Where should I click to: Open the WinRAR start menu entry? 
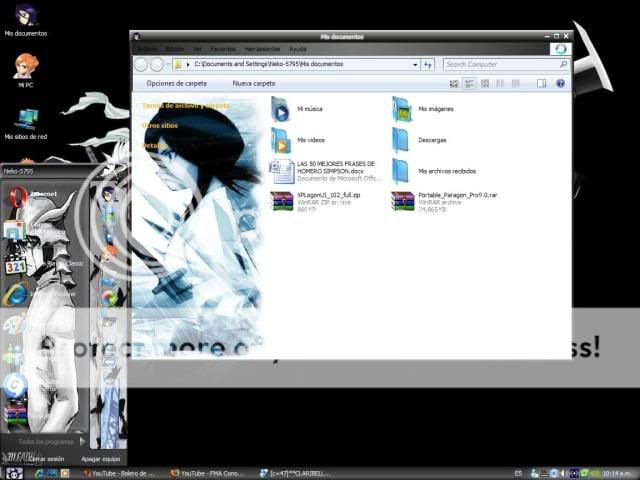coord(16,416)
